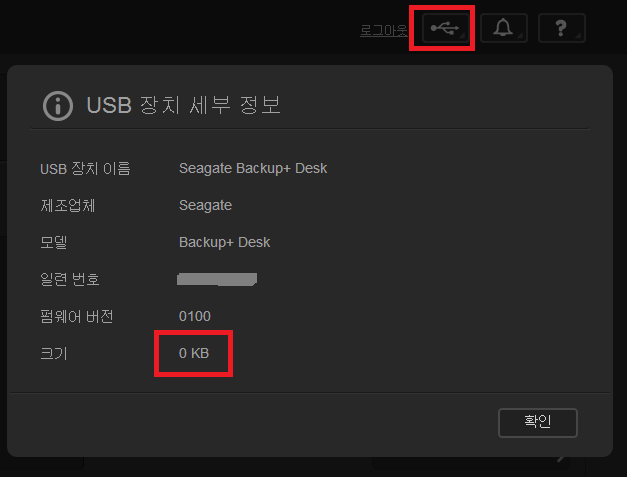Click the 일련 번호 label

[70, 279]
